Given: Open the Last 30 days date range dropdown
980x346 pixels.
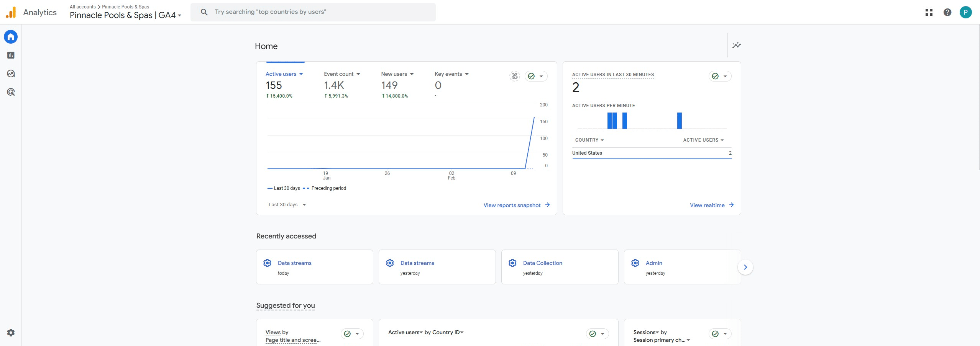Looking at the screenshot, I should [x=287, y=205].
